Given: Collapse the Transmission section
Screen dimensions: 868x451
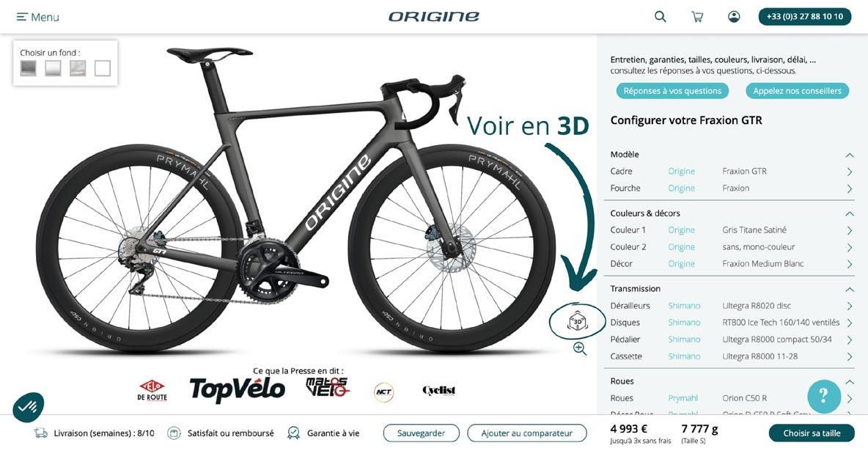Looking at the screenshot, I should click(x=849, y=289).
